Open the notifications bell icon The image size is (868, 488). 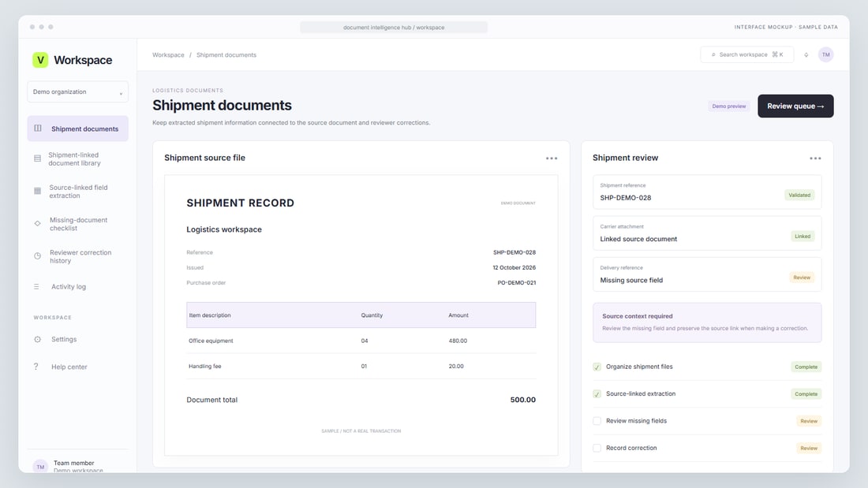806,54
